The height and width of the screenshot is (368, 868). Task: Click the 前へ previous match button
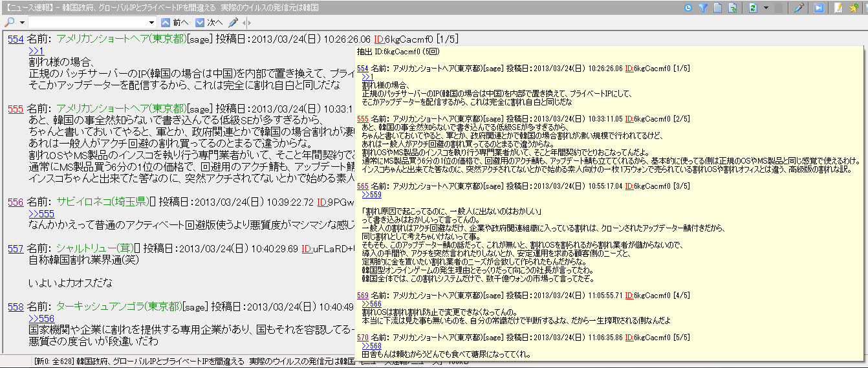coord(175,23)
